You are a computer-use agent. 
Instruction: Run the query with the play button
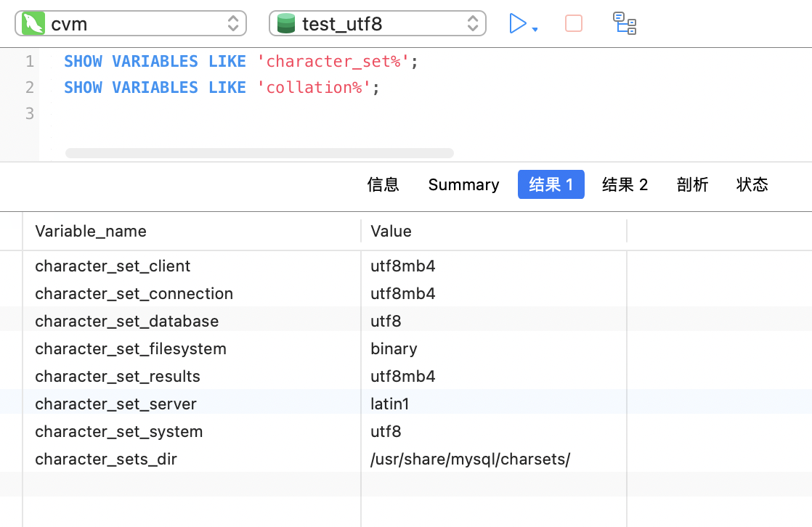517,24
